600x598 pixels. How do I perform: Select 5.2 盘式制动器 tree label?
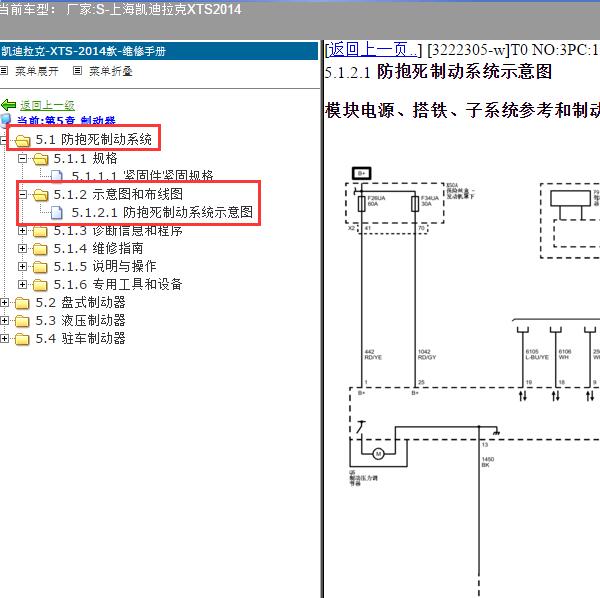coord(81,302)
